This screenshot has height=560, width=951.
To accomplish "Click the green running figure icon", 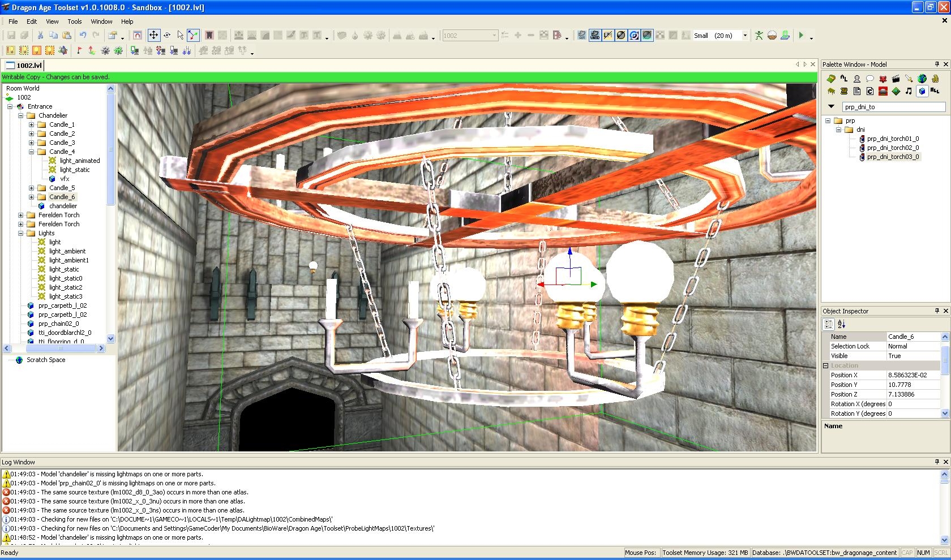I will [x=759, y=35].
